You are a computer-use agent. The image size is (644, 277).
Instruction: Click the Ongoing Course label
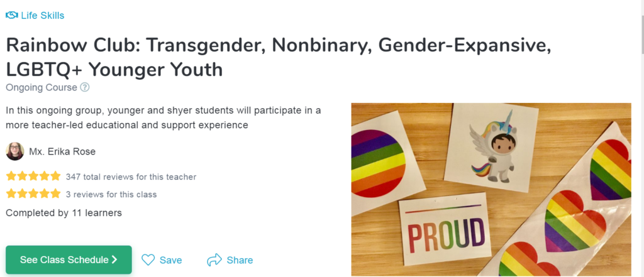(x=42, y=88)
